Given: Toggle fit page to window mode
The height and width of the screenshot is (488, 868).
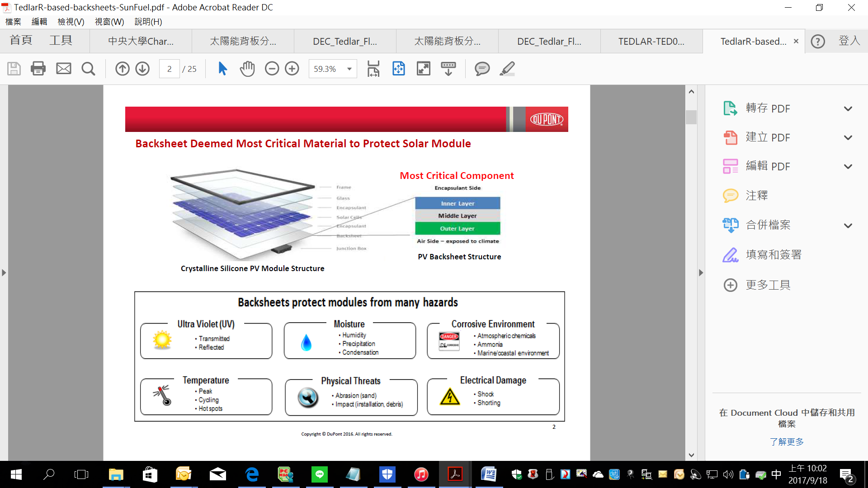Looking at the screenshot, I should 398,69.
